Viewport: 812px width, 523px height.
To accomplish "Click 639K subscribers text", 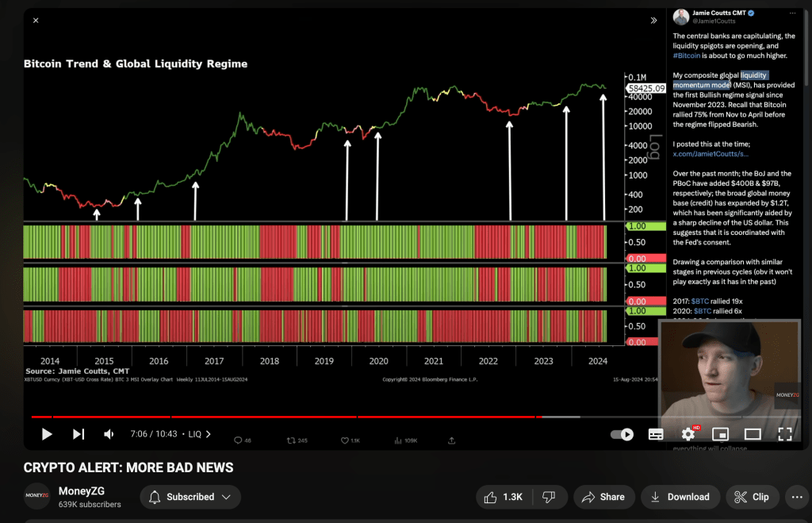I will click(90, 504).
